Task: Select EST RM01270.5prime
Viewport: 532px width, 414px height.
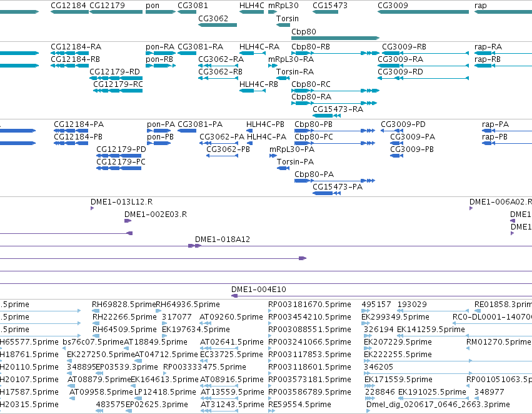Action: click(498, 341)
